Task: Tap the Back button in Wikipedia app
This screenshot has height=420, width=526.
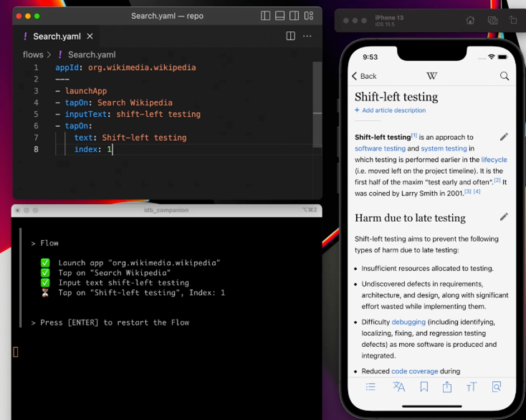Action: (364, 76)
